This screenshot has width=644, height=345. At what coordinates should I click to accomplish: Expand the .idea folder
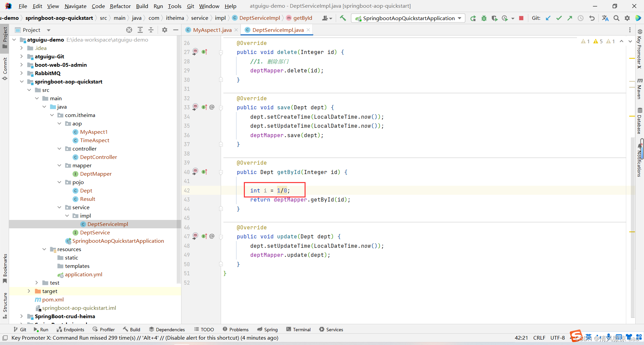coord(21,48)
